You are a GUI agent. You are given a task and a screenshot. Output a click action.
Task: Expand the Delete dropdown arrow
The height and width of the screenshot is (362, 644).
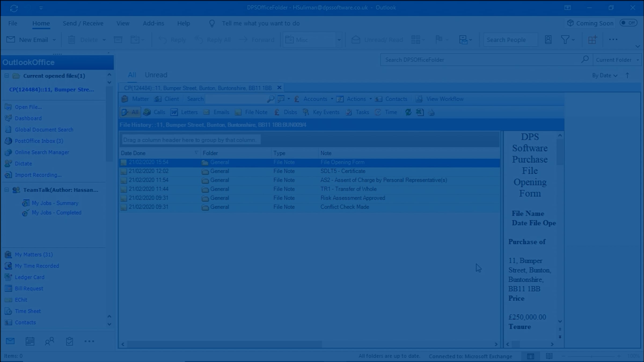[104, 40]
